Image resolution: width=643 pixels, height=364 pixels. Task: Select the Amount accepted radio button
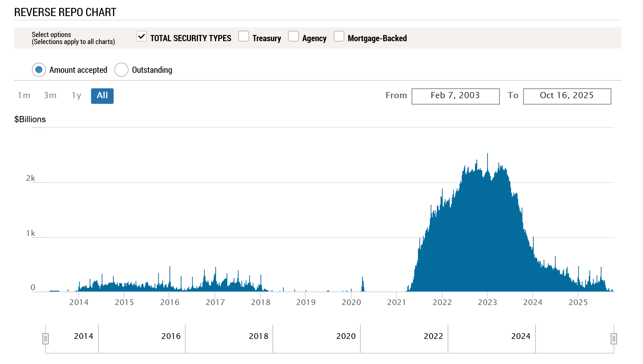pos(39,70)
